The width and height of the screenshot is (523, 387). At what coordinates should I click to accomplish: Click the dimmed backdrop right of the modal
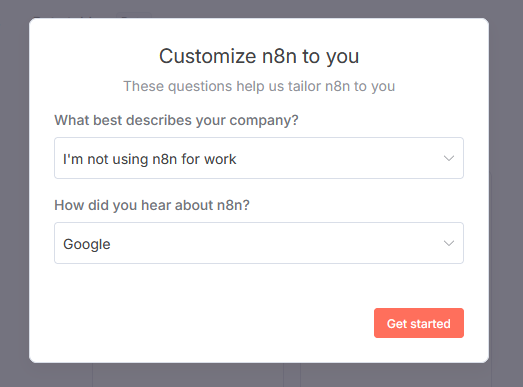coord(506,194)
